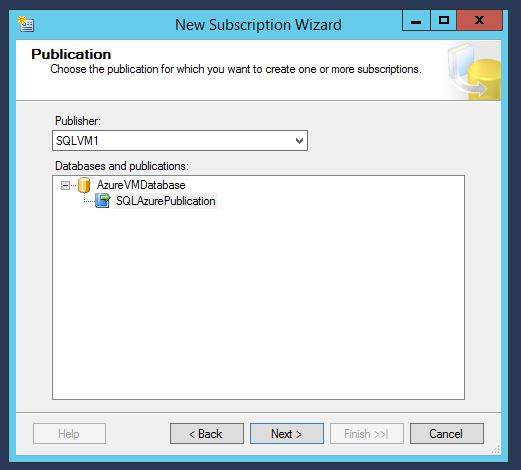Select the AzureVMDatabase tree item
Image resolution: width=521 pixels, height=470 pixels.
pyautogui.click(x=141, y=185)
